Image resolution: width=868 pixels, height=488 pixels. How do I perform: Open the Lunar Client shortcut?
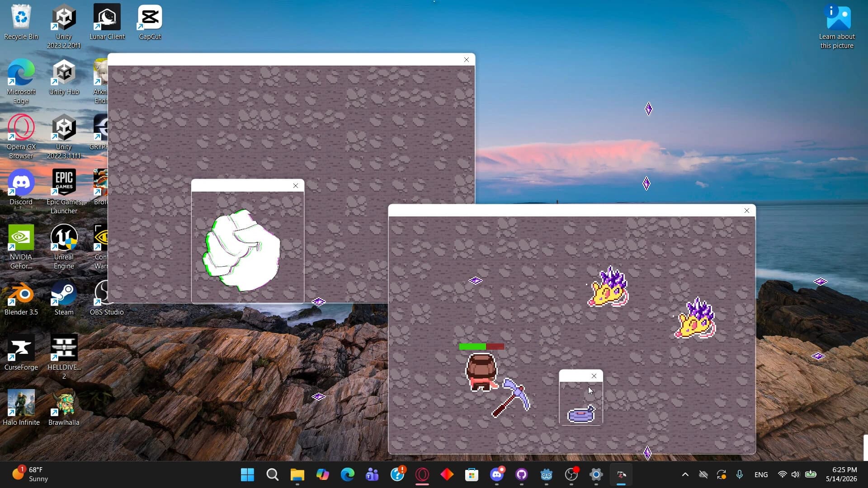pos(107,23)
